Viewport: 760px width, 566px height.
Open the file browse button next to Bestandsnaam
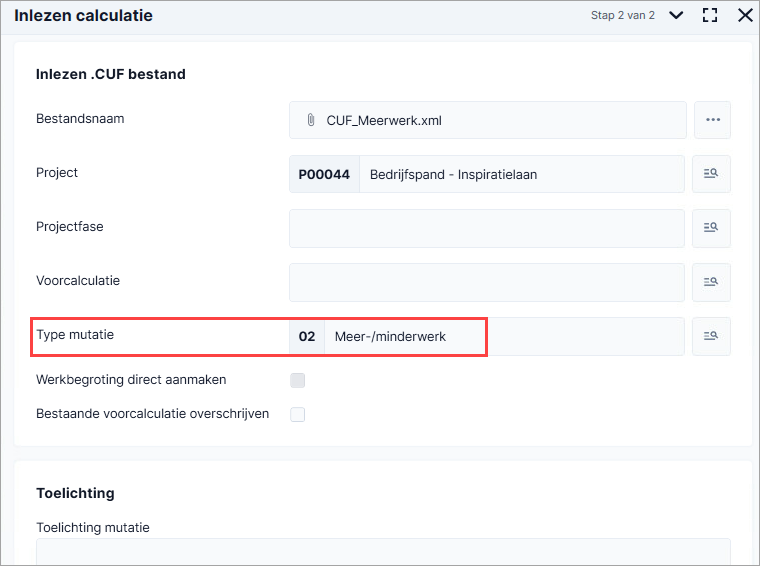point(712,120)
